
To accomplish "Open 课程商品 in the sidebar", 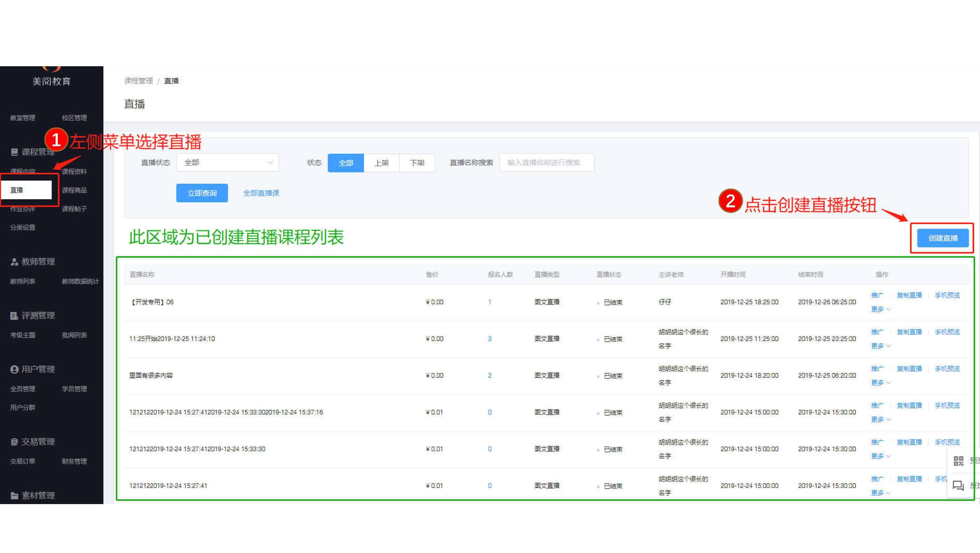I will pyautogui.click(x=74, y=190).
